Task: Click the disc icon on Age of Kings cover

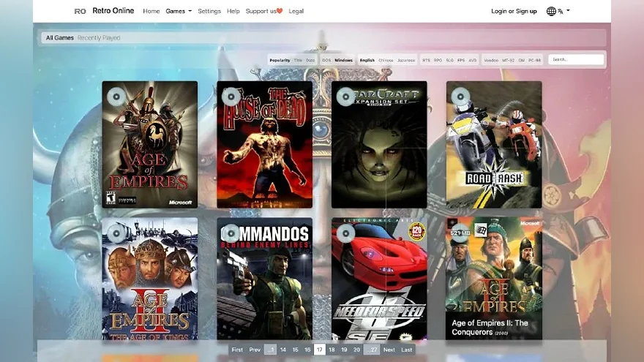Action: (116, 233)
